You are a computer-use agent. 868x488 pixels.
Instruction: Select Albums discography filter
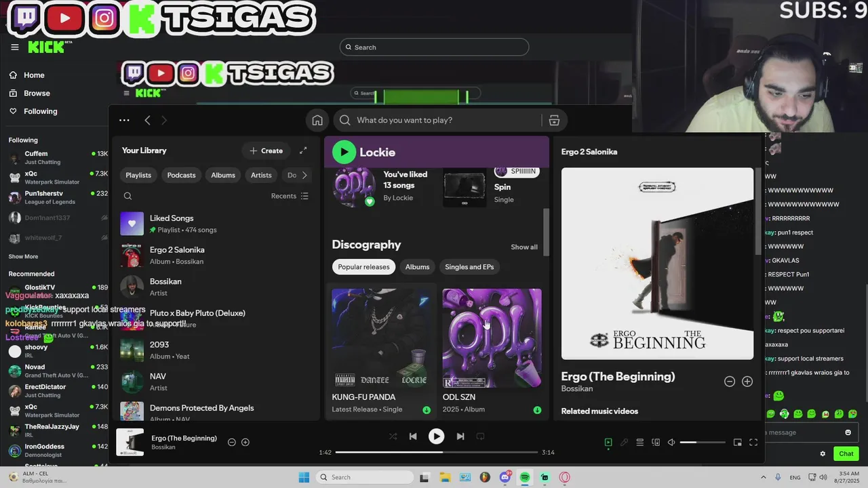[x=417, y=267]
